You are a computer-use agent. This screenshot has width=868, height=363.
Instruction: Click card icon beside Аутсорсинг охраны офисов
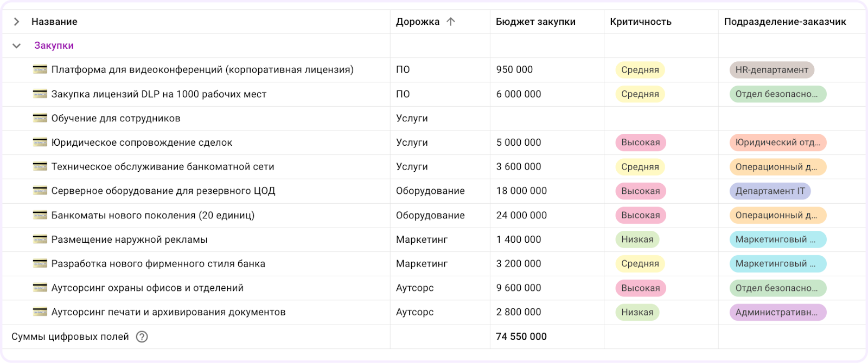40,288
